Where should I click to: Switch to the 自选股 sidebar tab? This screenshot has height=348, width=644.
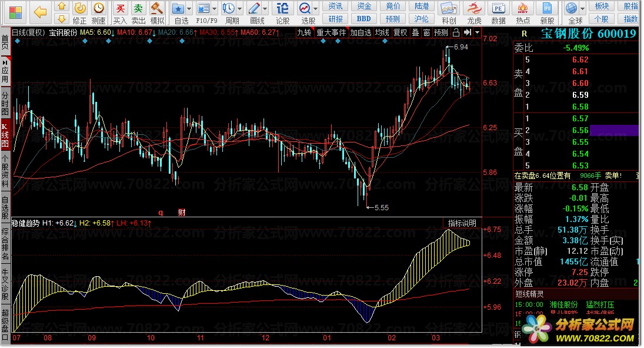[x=5, y=208]
